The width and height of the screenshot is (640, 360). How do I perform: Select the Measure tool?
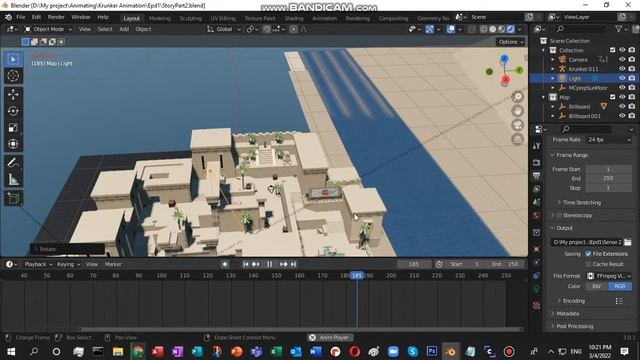13,179
